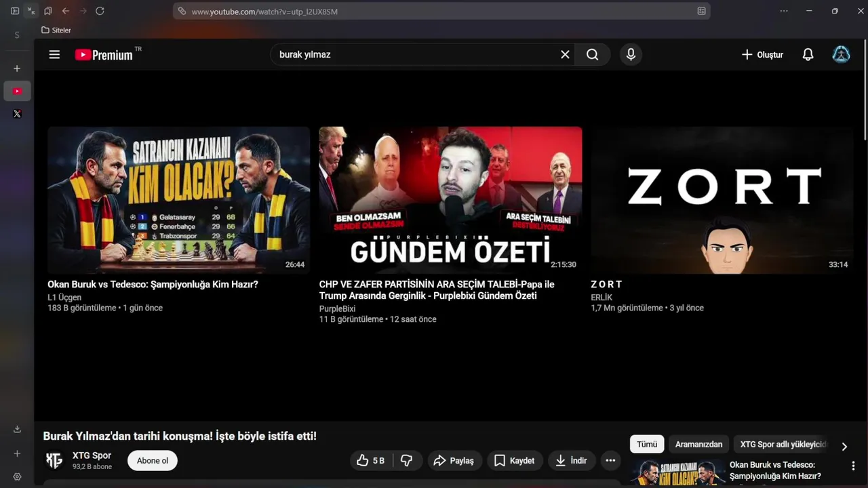Open the browser three-dot menu

tap(784, 11)
